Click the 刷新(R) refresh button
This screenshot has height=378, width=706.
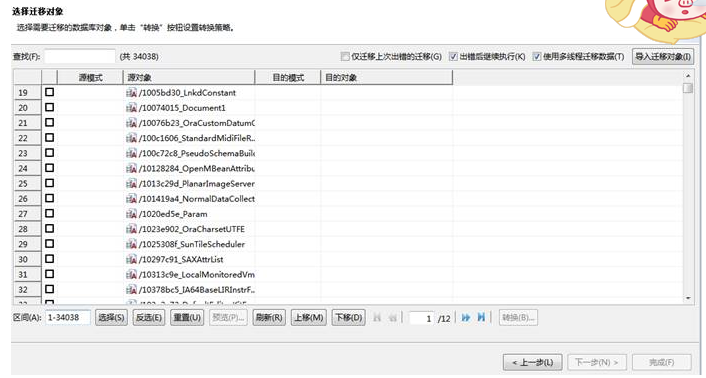click(269, 318)
